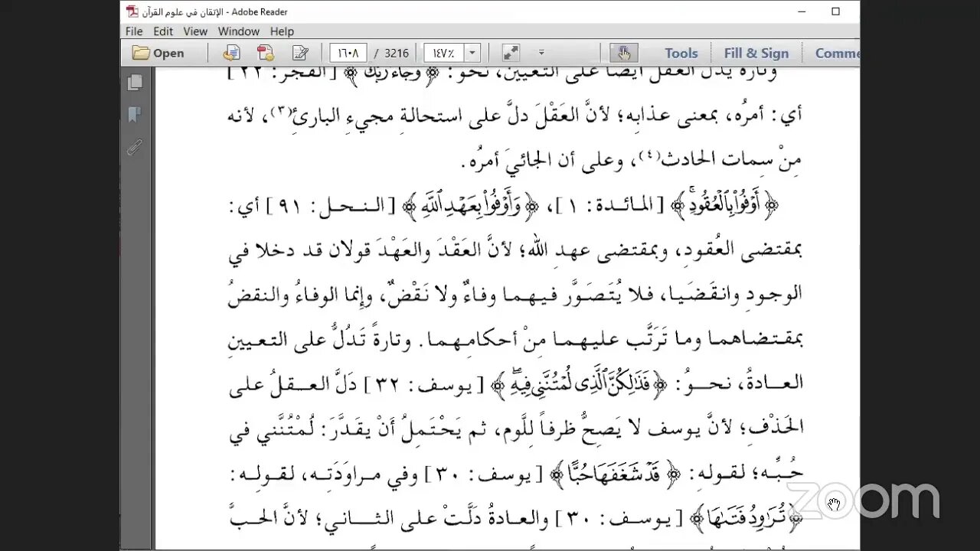Click the zoom percentage field

pos(443,53)
